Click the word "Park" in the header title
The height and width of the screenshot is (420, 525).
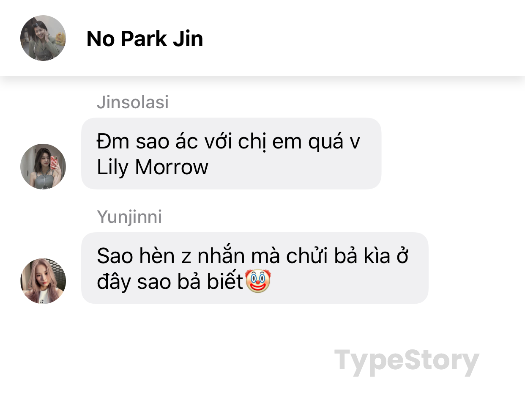(144, 39)
